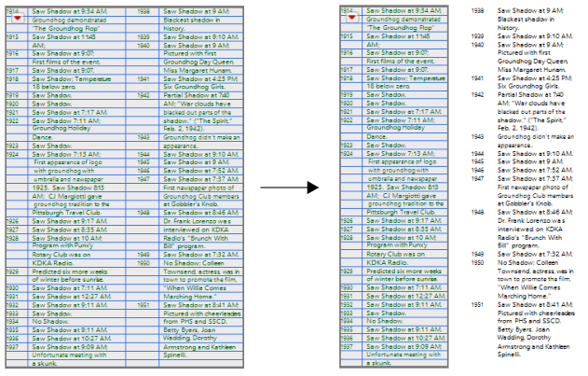Select the 1943 year cell in the left table

[144, 137]
